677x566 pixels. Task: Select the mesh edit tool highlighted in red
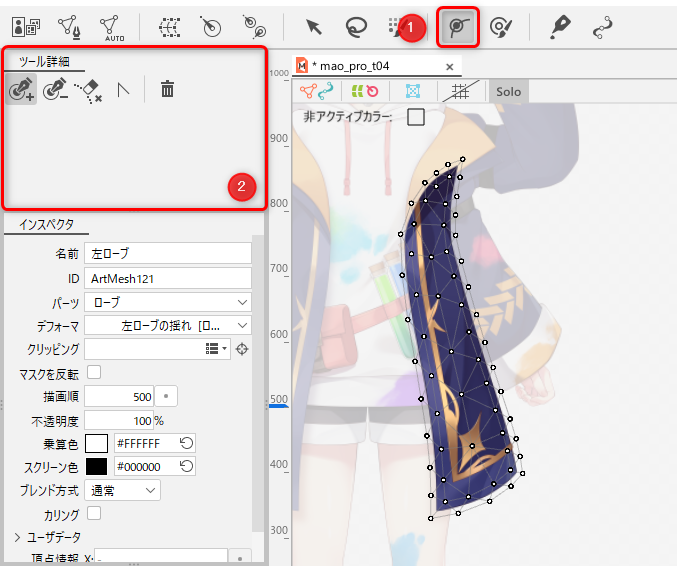coord(459,26)
